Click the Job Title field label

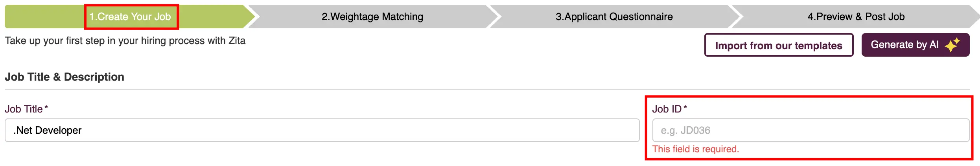[x=24, y=109]
